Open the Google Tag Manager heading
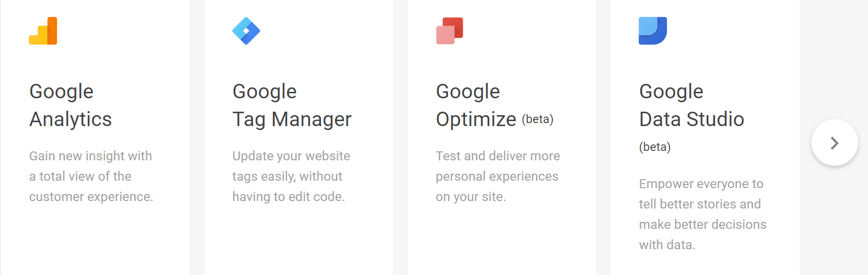The width and height of the screenshot is (868, 275). (x=292, y=105)
